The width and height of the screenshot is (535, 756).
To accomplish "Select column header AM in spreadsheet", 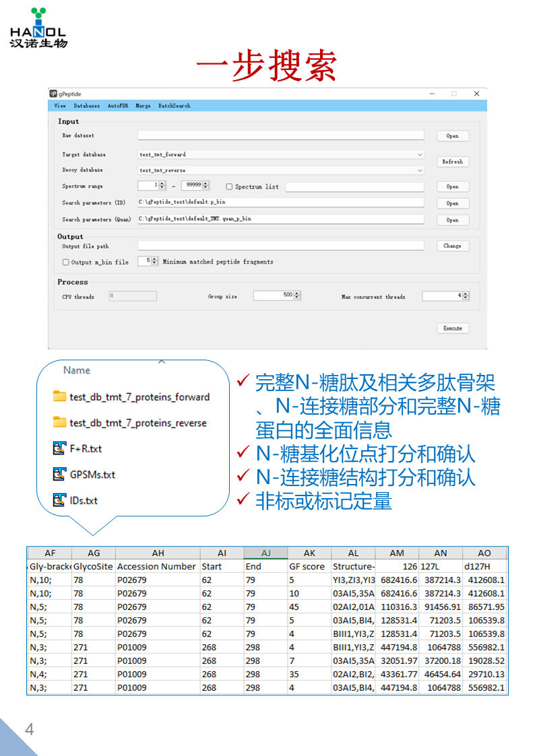I will click(397, 553).
